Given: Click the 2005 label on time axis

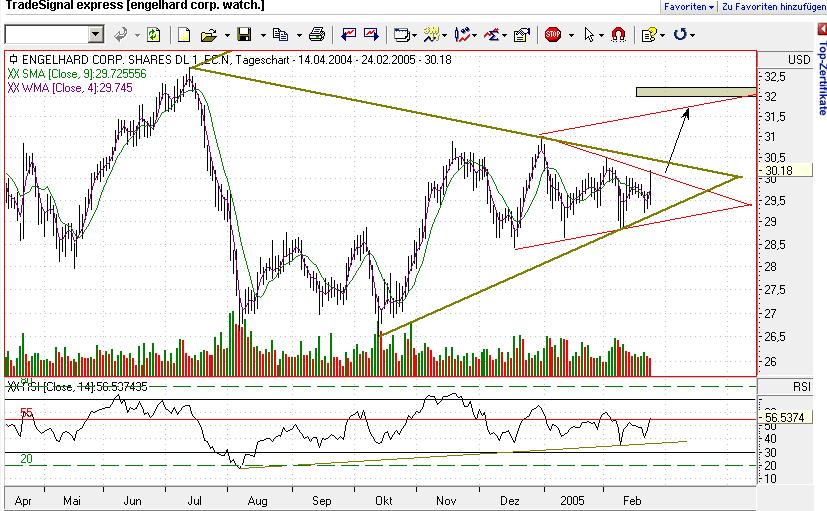Looking at the screenshot, I should (x=572, y=500).
